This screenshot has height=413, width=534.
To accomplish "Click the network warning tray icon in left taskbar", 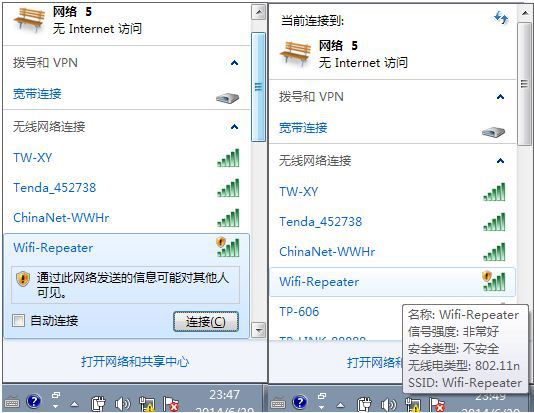I will (147, 404).
